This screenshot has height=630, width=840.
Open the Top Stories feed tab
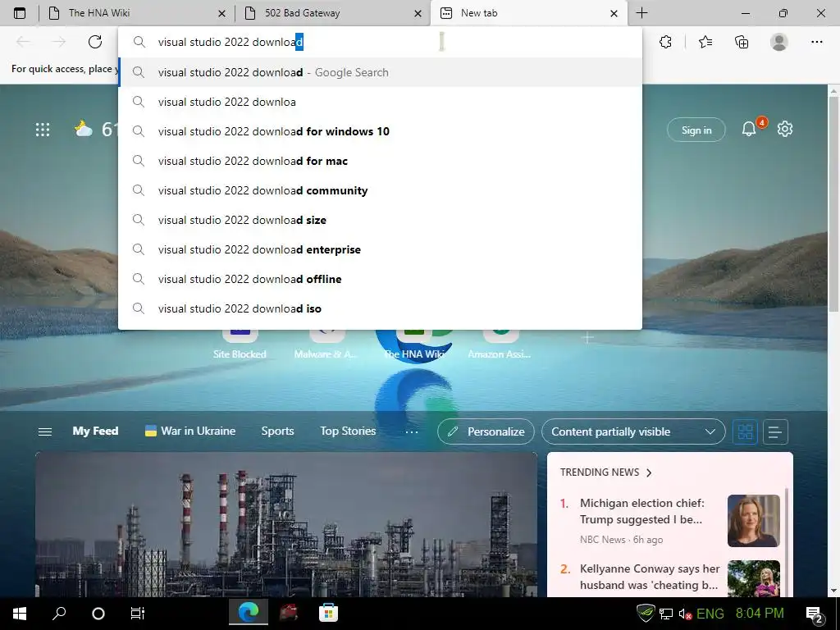point(348,431)
